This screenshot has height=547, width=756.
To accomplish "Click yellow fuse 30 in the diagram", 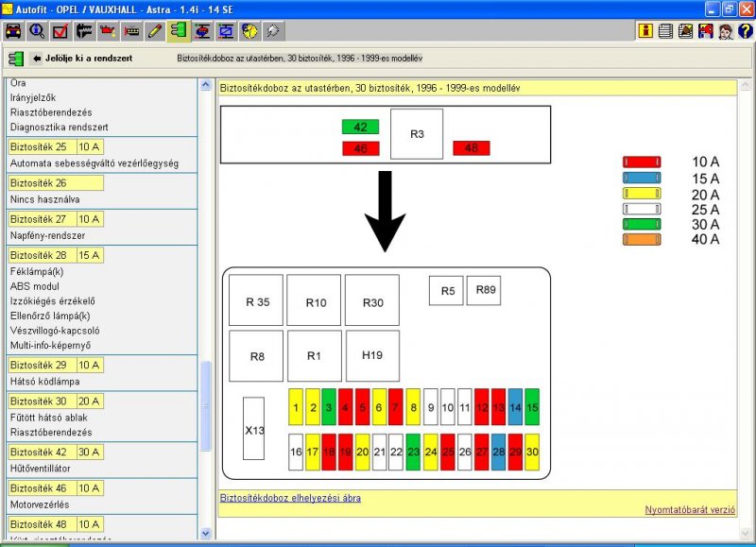I will pyautogui.click(x=532, y=453).
